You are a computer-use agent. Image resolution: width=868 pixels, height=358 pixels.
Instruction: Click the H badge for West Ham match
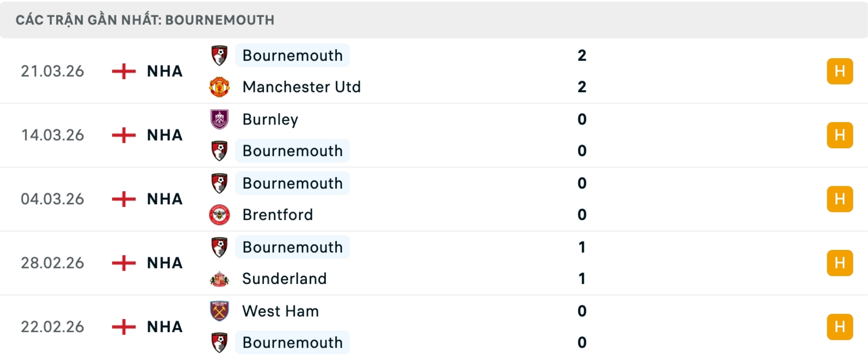point(840,327)
